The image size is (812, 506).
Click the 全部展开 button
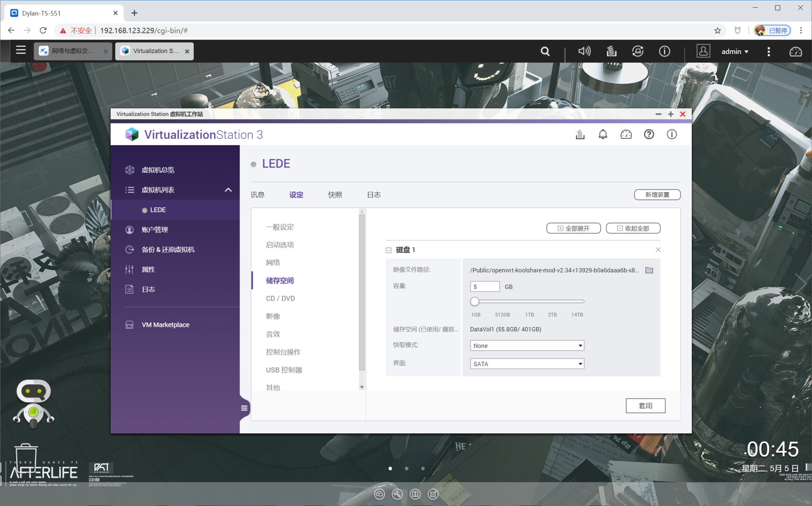pyautogui.click(x=573, y=228)
